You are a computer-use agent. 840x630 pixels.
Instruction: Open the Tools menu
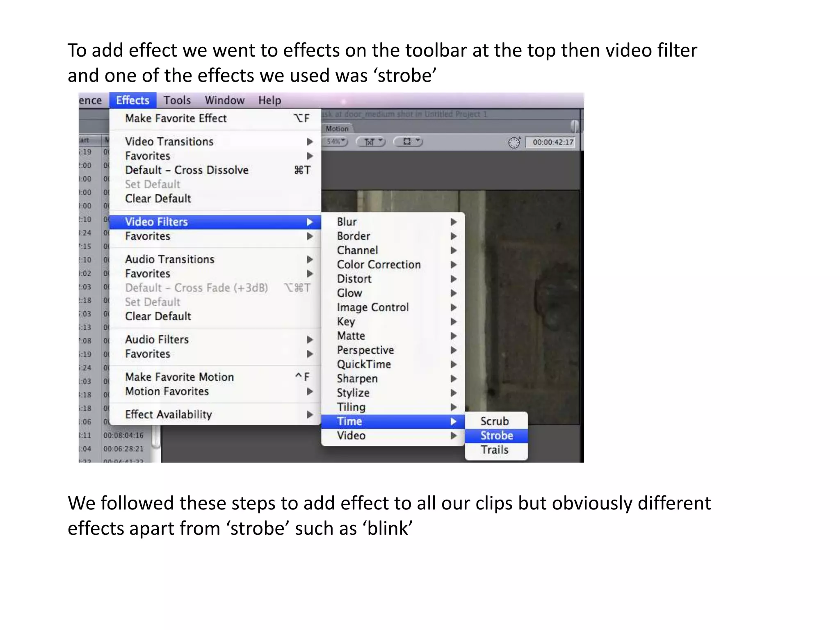pyautogui.click(x=177, y=100)
